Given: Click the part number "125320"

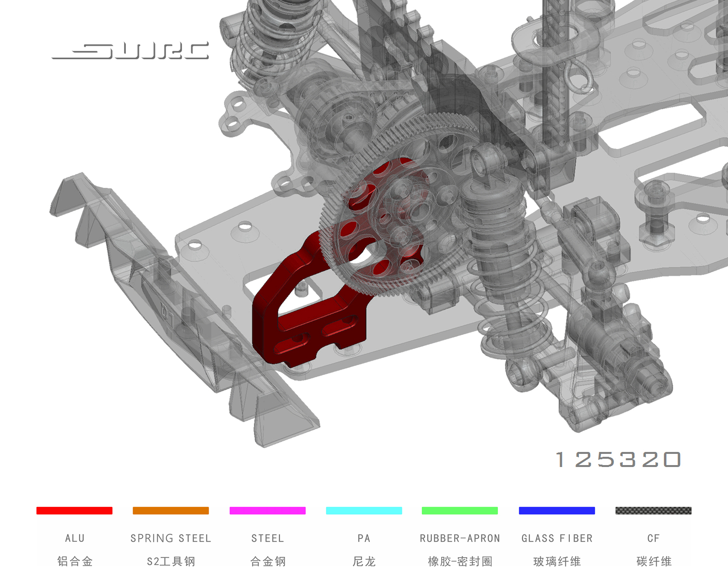Looking at the screenshot, I should [618, 460].
